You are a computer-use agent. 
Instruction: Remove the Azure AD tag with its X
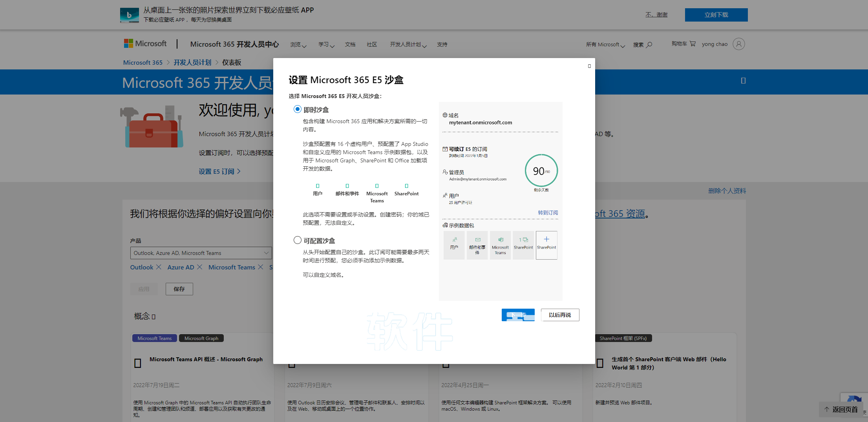pyautogui.click(x=199, y=267)
